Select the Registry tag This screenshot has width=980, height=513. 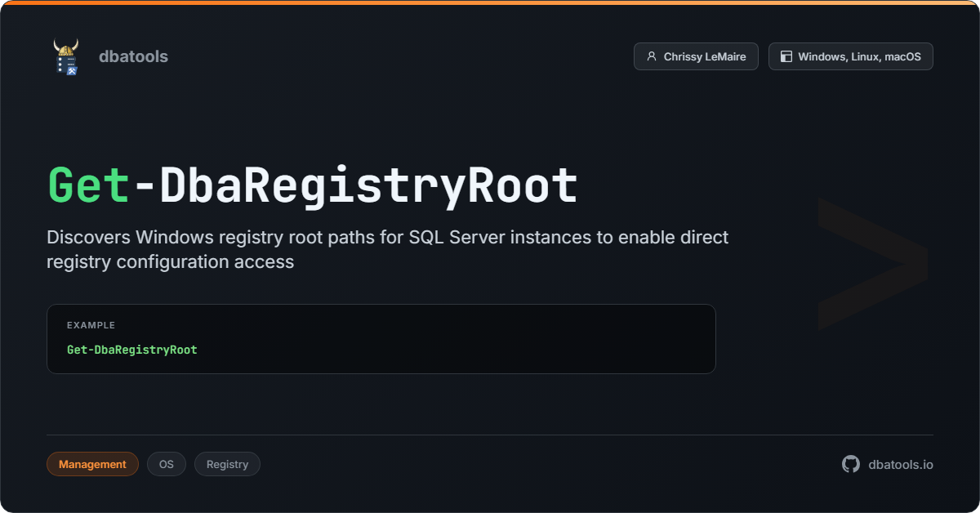227,464
